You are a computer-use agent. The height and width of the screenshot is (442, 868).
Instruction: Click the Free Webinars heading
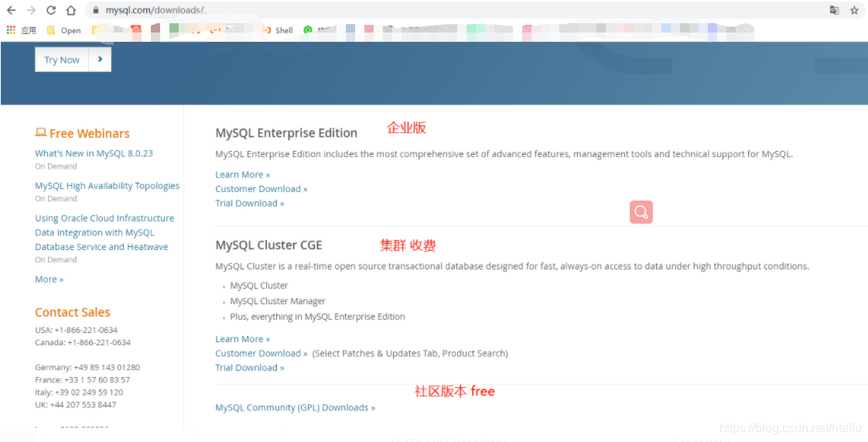(x=83, y=133)
